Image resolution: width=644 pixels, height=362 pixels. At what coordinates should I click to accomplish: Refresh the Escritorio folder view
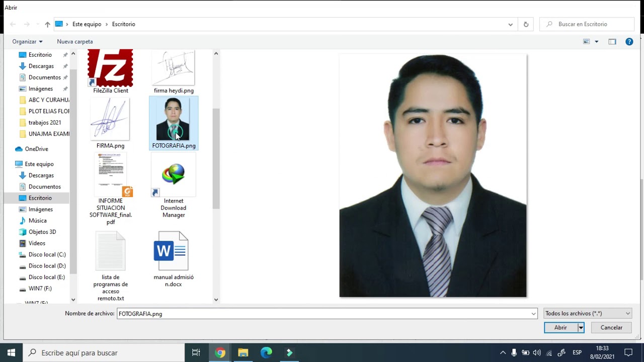[526, 24]
